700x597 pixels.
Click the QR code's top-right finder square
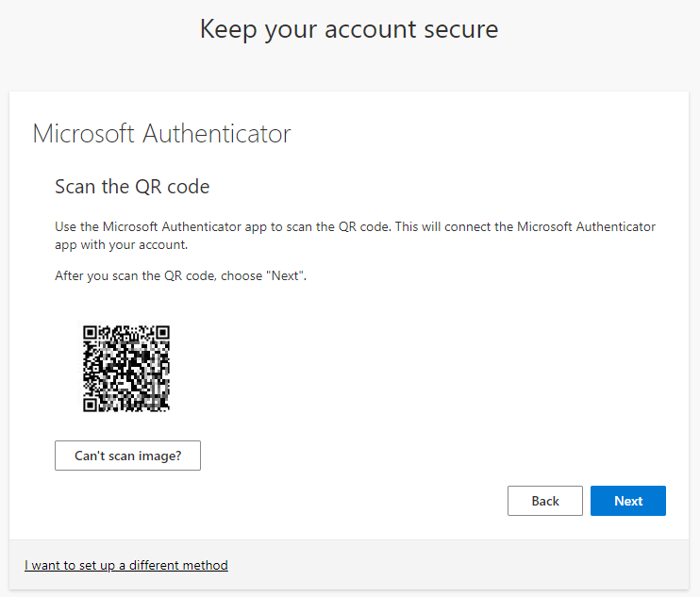coord(162,333)
